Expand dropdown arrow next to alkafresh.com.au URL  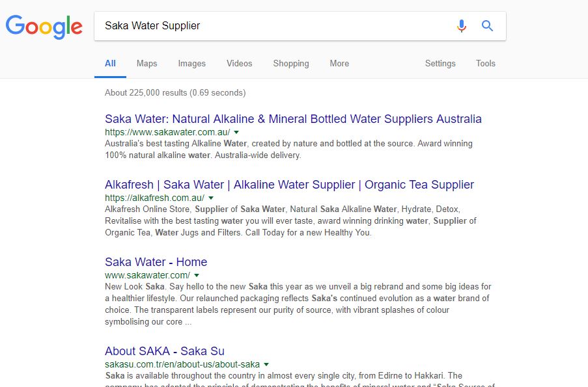211,198
